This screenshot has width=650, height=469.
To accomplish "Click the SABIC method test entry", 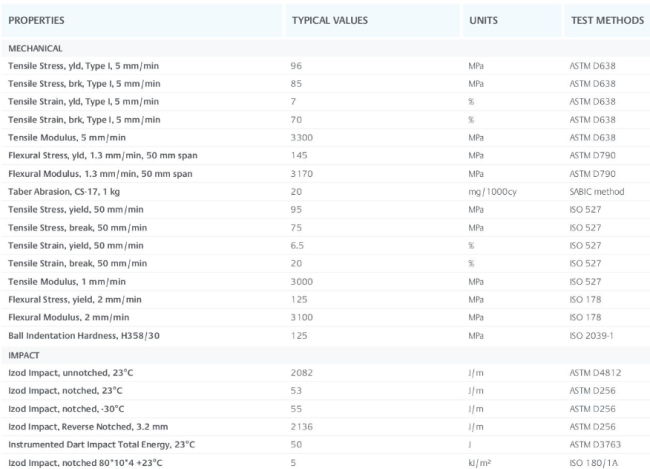I will [x=597, y=192].
